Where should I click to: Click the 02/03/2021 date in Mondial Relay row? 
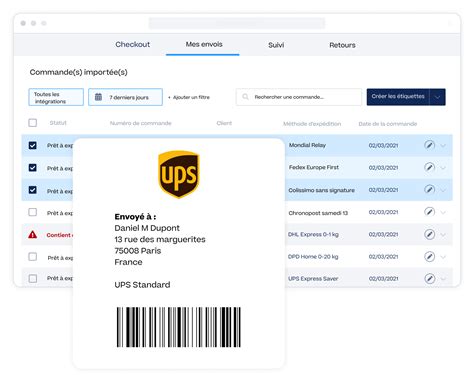coord(383,146)
